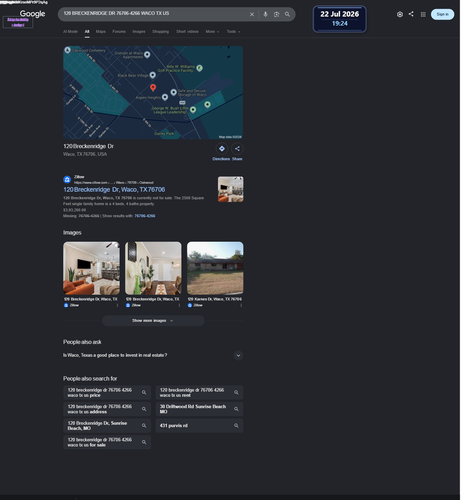Expand Show more images
This screenshot has height=500, width=465.
click(x=153, y=321)
